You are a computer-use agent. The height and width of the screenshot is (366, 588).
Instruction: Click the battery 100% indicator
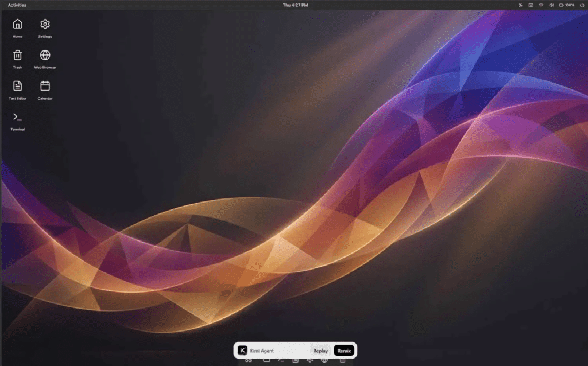click(567, 5)
